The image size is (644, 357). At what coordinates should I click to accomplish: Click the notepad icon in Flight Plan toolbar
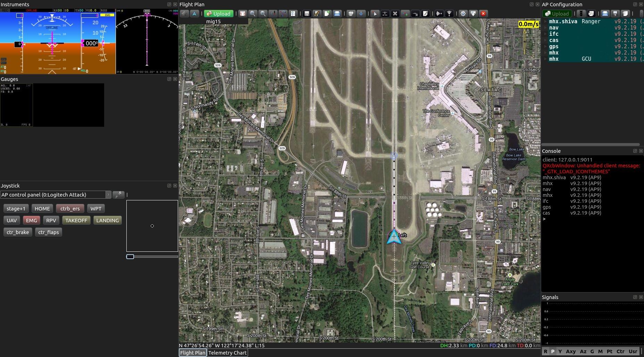point(425,14)
